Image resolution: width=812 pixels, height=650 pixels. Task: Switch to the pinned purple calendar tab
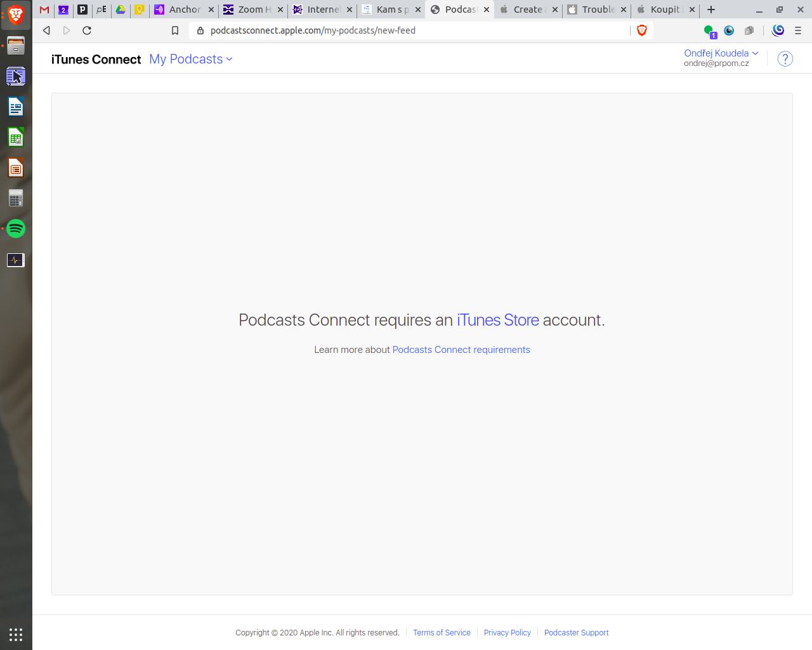click(63, 10)
